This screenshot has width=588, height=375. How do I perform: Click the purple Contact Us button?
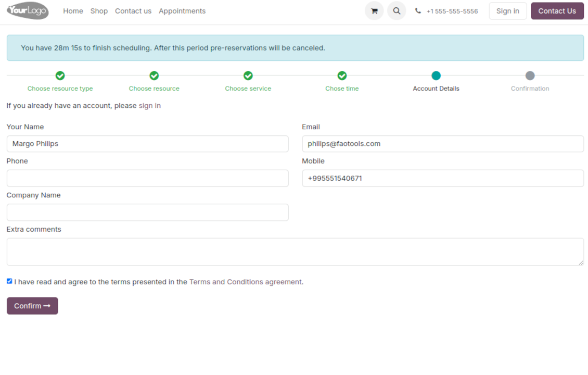(x=557, y=11)
